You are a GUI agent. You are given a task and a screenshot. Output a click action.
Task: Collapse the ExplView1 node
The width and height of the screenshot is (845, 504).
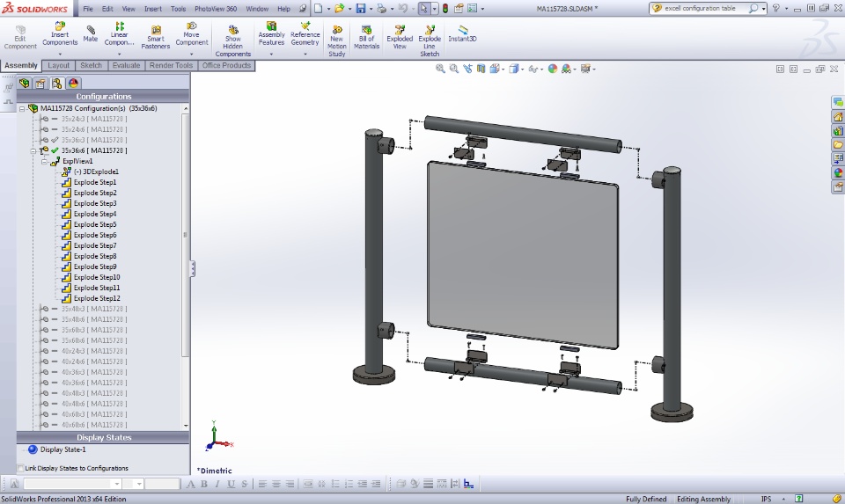[44, 161]
